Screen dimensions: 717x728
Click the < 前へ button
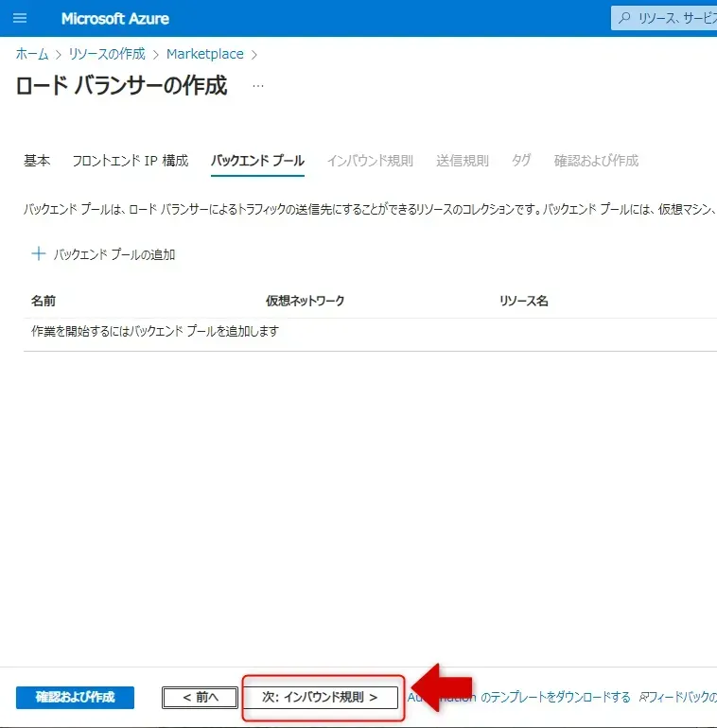click(201, 698)
